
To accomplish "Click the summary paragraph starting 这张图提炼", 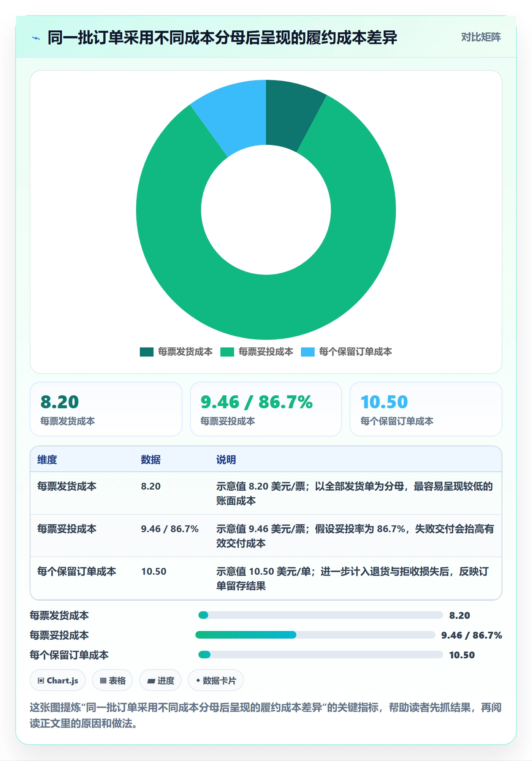I will (266, 715).
